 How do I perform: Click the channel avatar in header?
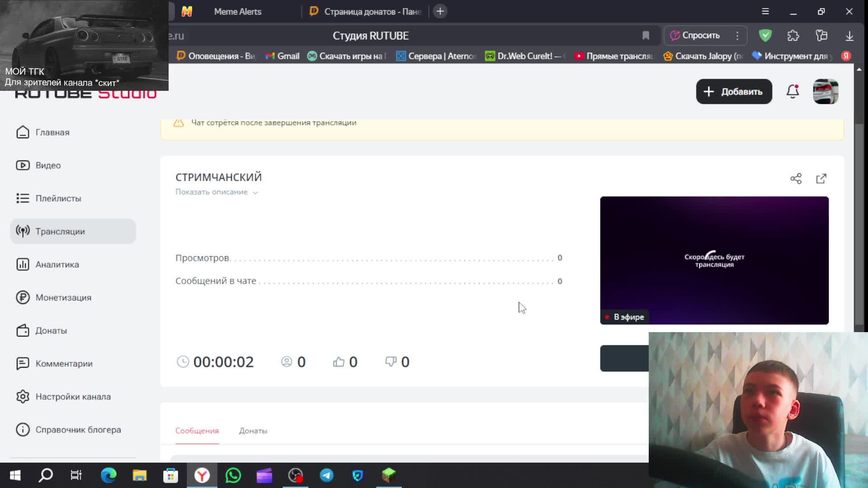tap(826, 91)
